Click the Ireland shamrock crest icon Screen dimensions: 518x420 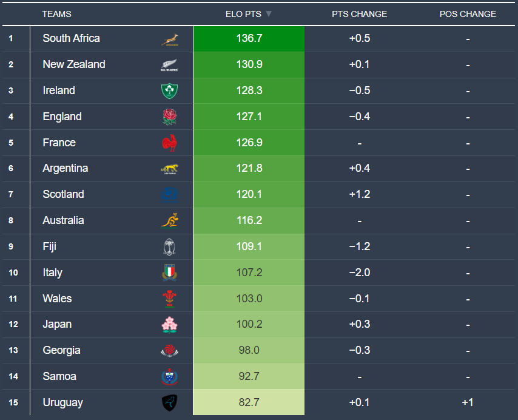tap(169, 91)
